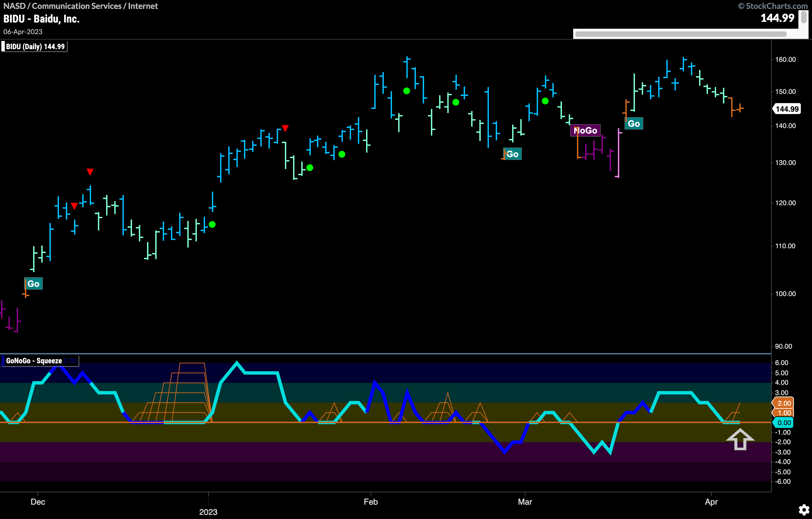Image resolution: width=812 pixels, height=519 pixels.
Task: Click the red down-triangle marker near 128
Action: pyautogui.click(x=90, y=172)
